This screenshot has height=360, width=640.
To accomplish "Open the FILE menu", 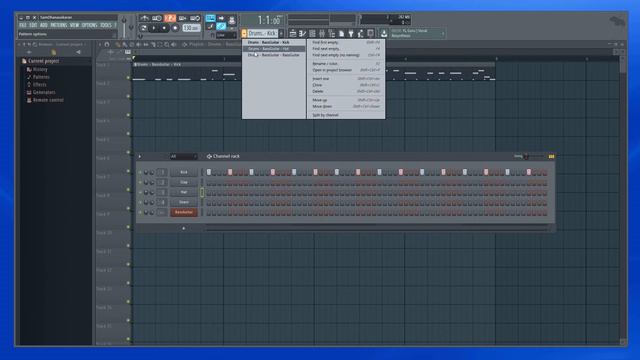I will 23,25.
